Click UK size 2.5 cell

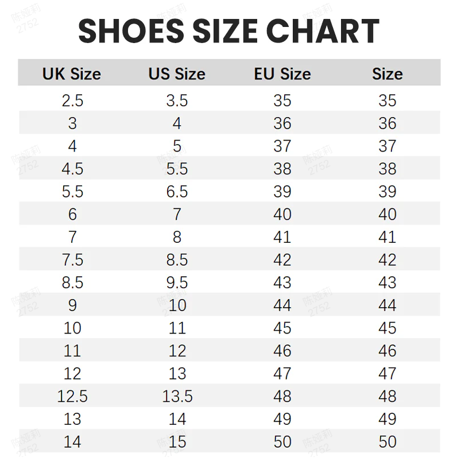tap(72, 100)
